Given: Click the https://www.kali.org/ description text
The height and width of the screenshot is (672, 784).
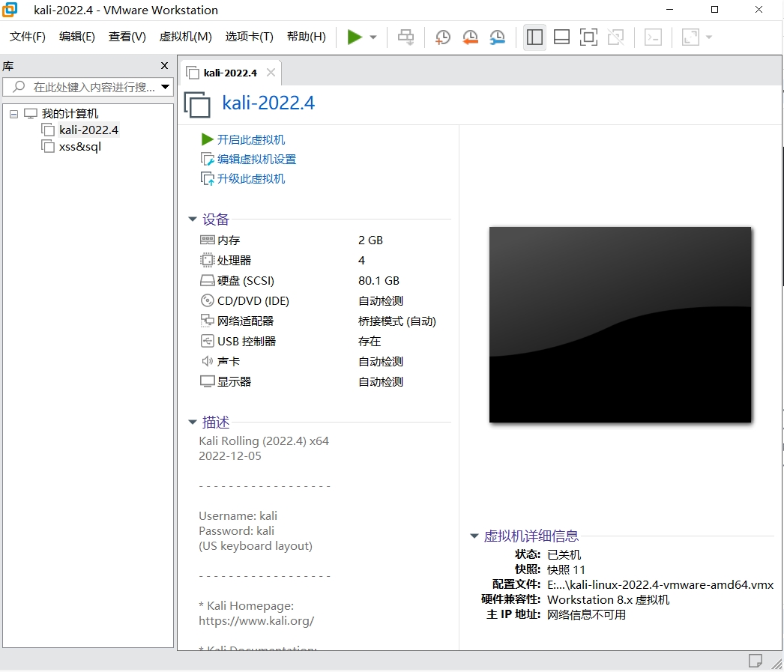Looking at the screenshot, I should (x=256, y=620).
